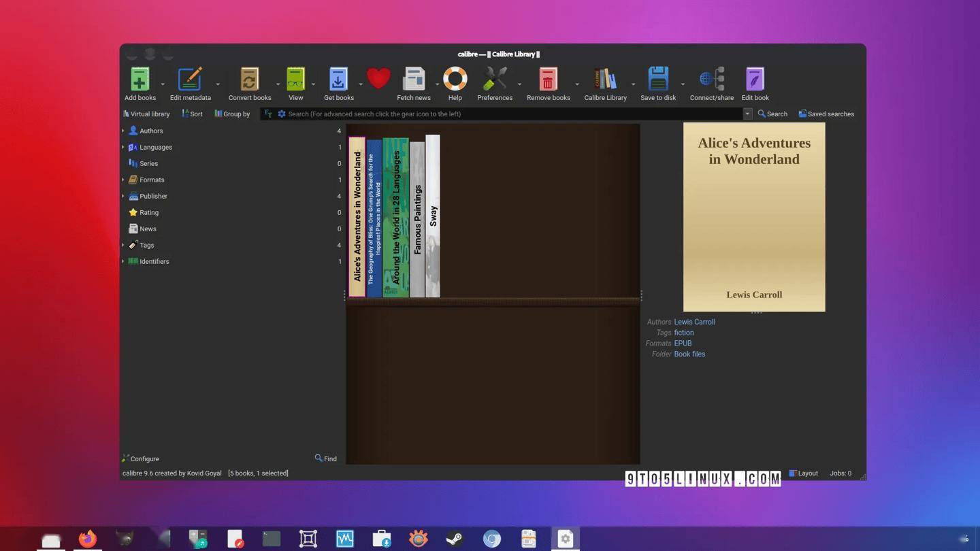980x551 pixels.
Task: Open the Saved searches menu
Action: click(826, 114)
